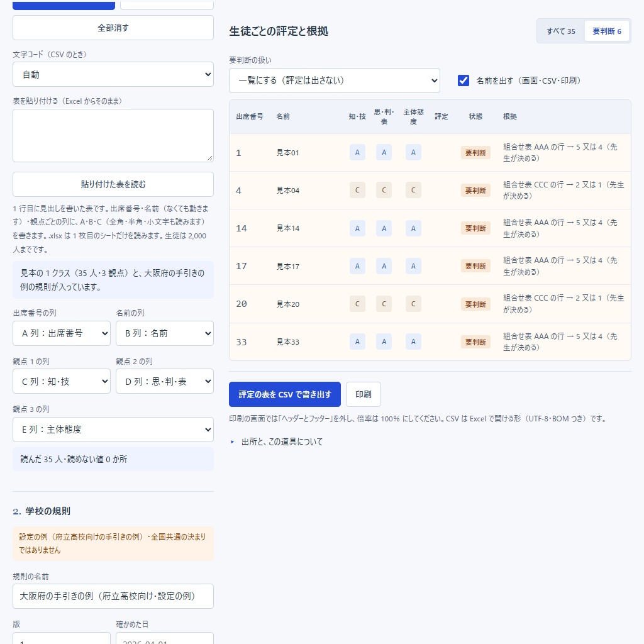Click the 根拠 text in 見本01 row
Viewport: 644px width, 644px height.
coord(560,152)
